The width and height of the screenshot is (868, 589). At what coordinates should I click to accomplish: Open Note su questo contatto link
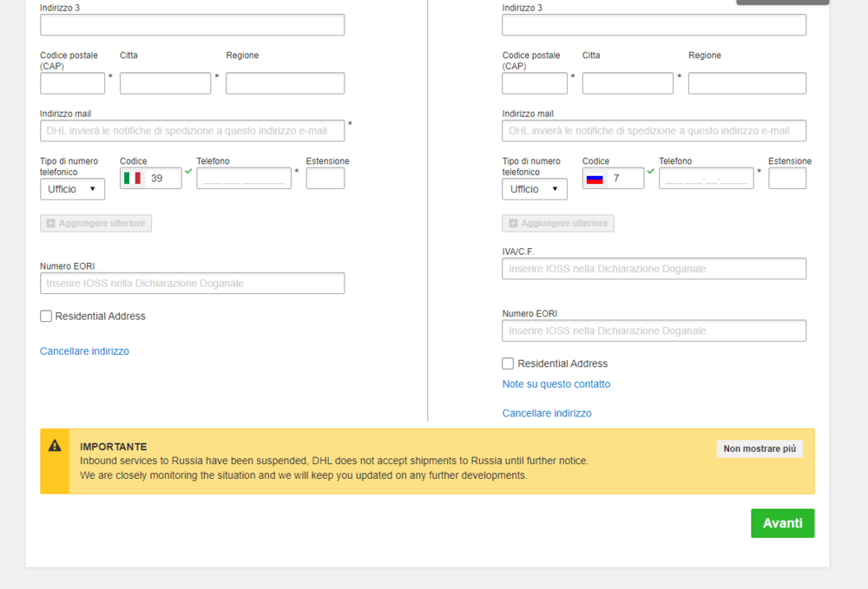pos(556,384)
